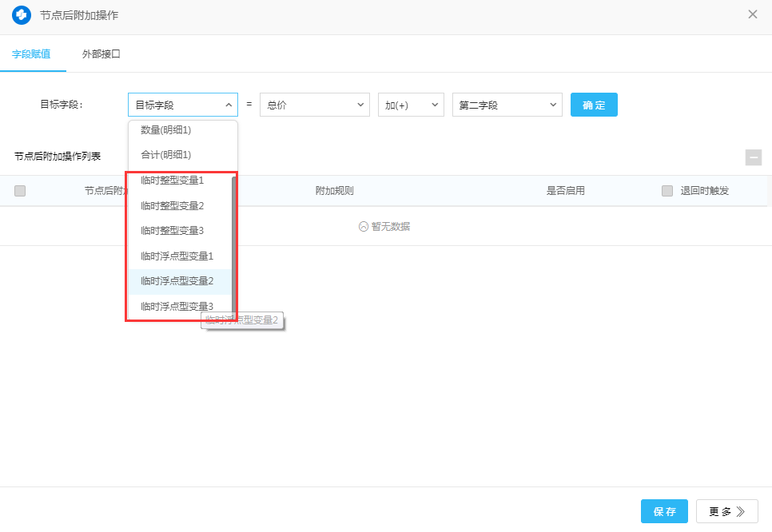The height and width of the screenshot is (532, 772).
Task: Select 临时整型变量1 option
Action: 173,181
